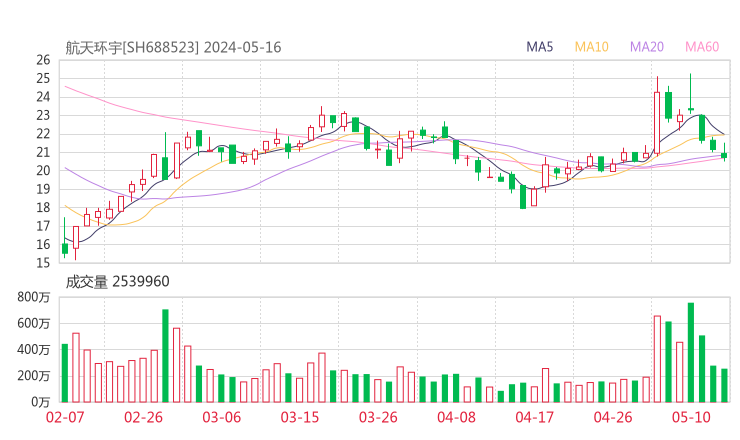Click the MA20 legend label
The width and height of the screenshot is (740, 440).
647,47
